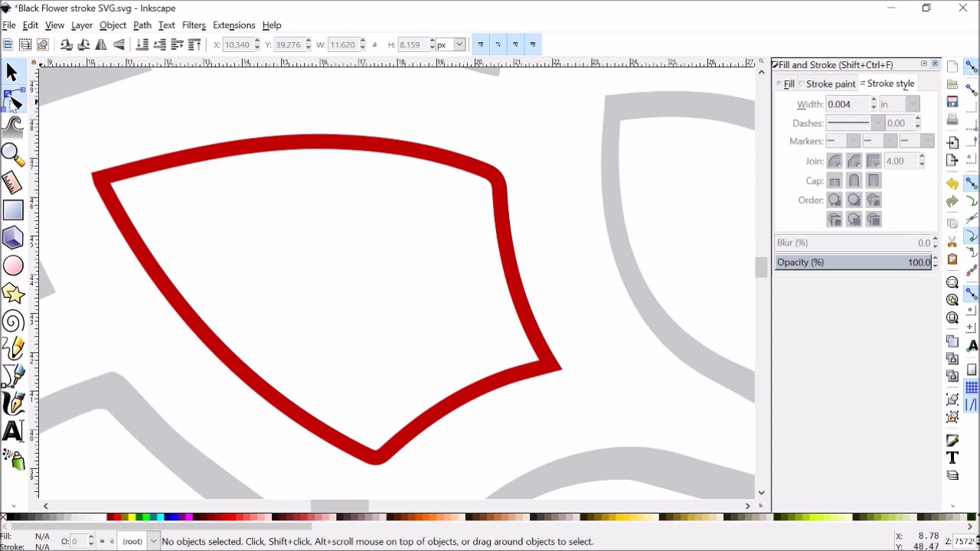Toggle first transform-affect button after units
The image size is (980, 551).
[x=481, y=45]
